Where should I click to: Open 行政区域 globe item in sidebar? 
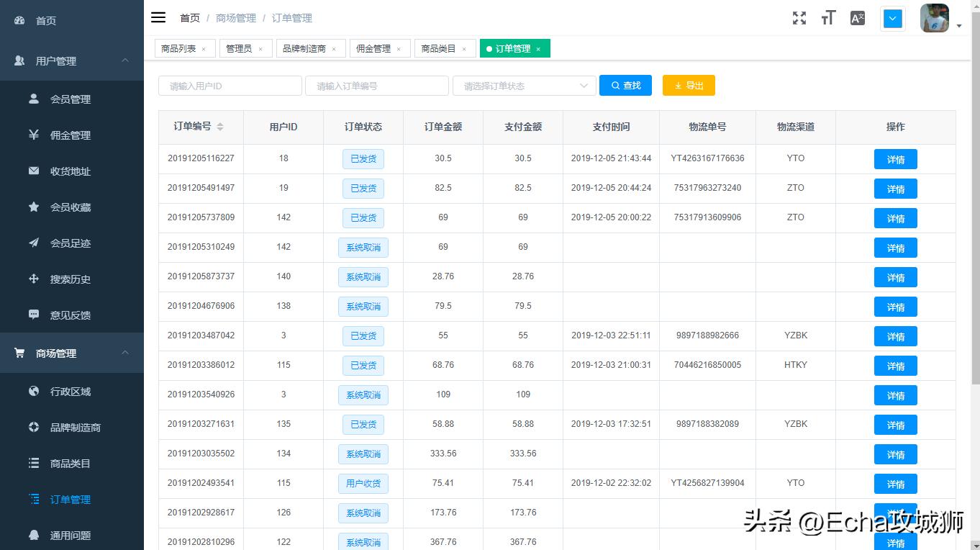pos(70,392)
